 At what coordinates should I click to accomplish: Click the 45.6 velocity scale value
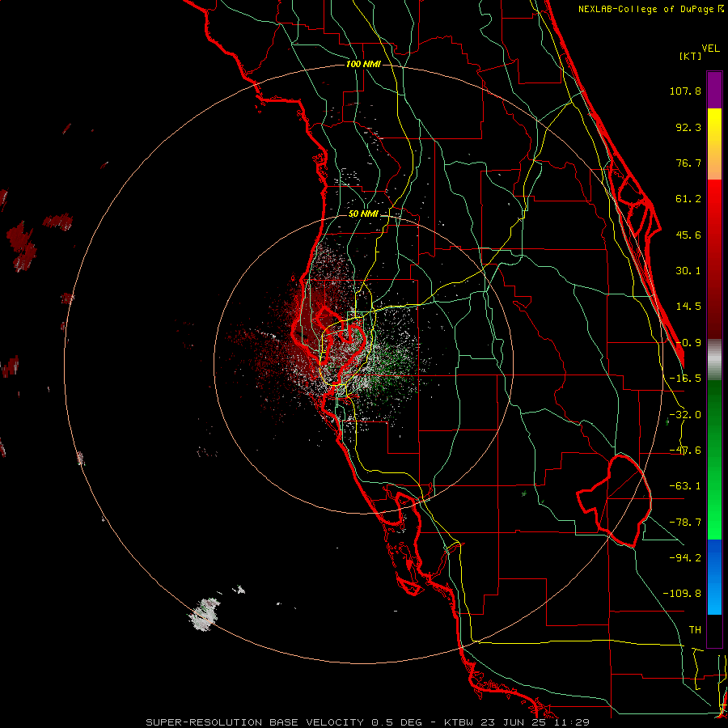coord(688,235)
